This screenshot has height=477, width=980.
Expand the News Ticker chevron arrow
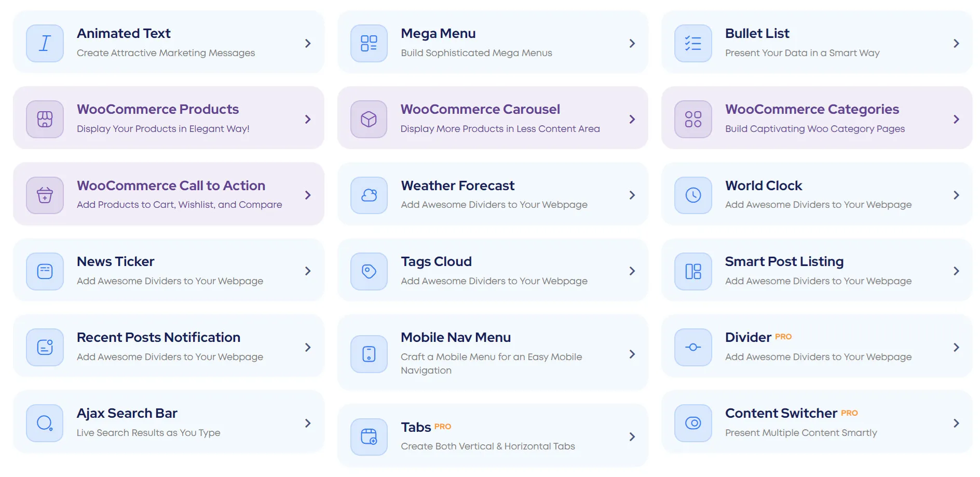pos(308,271)
